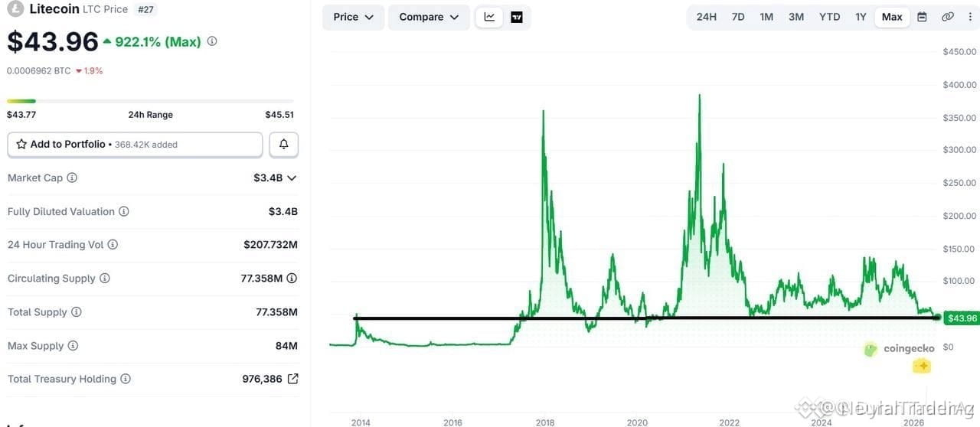Image resolution: width=980 pixels, height=427 pixels.
Task: Expand the Market Cap value chevron
Action: tap(292, 178)
